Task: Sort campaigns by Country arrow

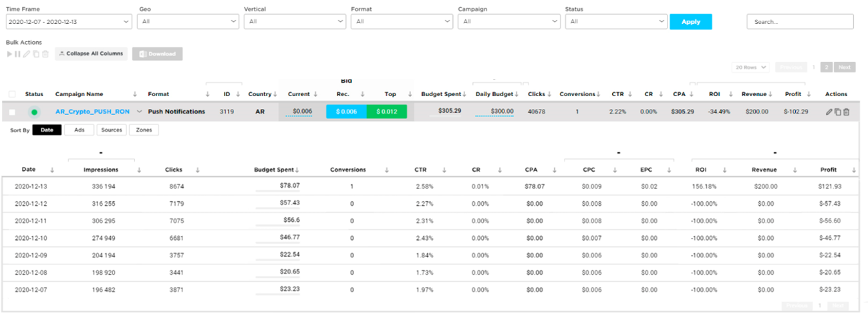Action: pos(275,94)
